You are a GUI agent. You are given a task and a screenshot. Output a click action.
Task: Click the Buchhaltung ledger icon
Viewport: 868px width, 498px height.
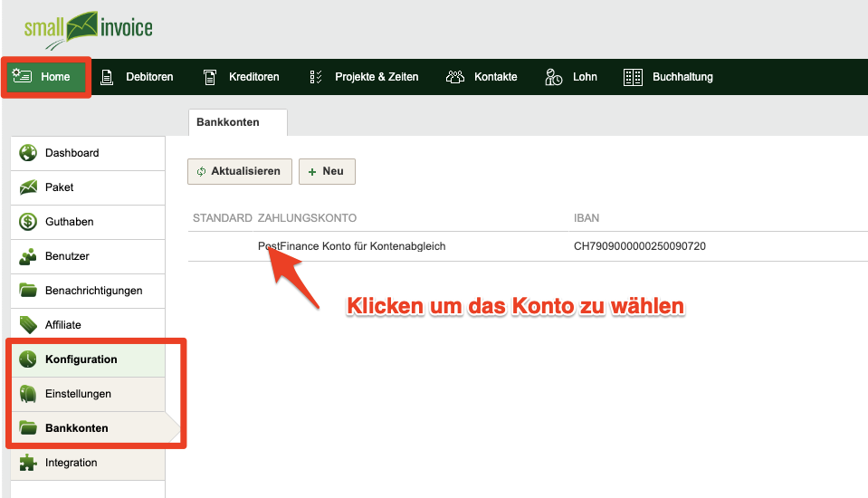[633, 77]
